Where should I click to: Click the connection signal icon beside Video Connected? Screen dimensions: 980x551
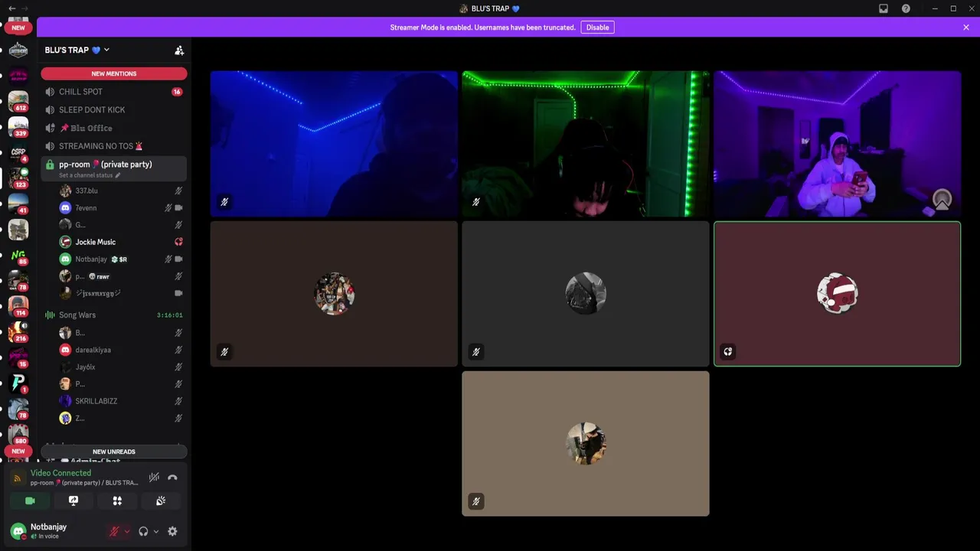18,478
